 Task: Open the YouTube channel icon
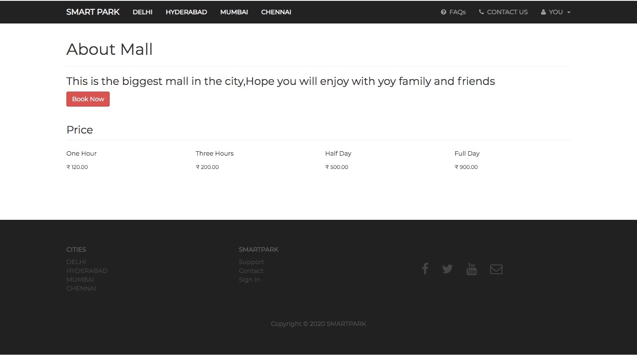[472, 269]
